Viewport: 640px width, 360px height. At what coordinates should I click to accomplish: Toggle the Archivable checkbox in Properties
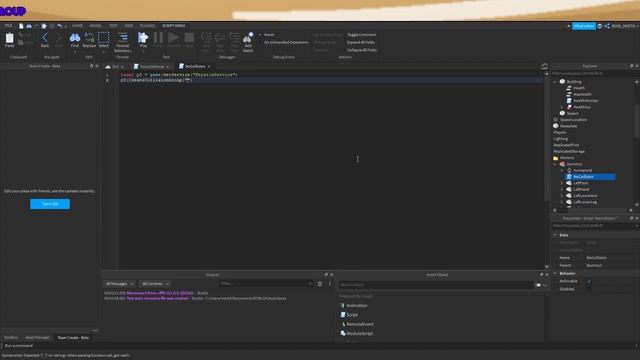[589, 281]
